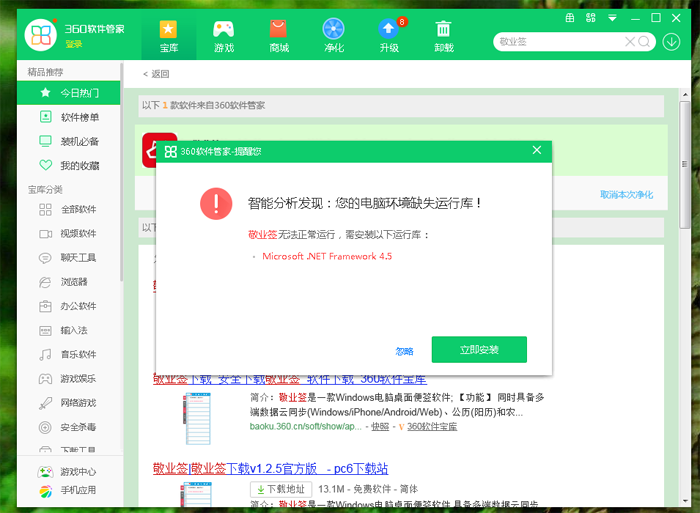Clear the search box with X icon
700x513 pixels.
point(630,42)
